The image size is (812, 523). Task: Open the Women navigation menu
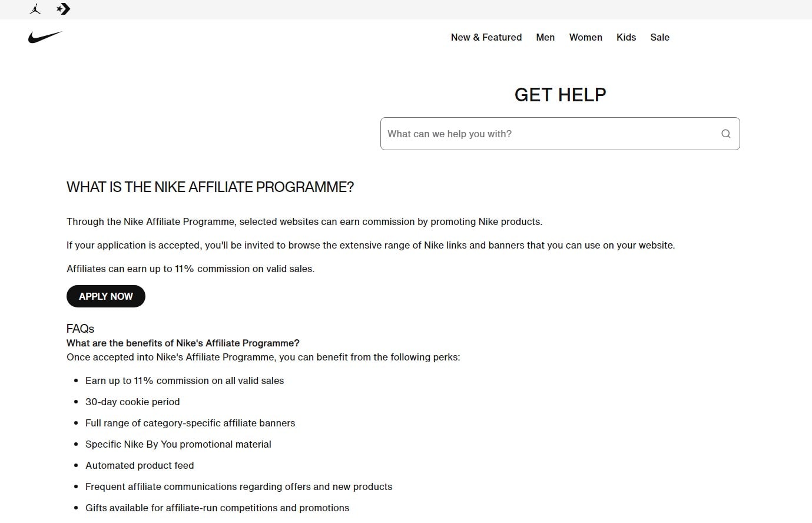585,37
